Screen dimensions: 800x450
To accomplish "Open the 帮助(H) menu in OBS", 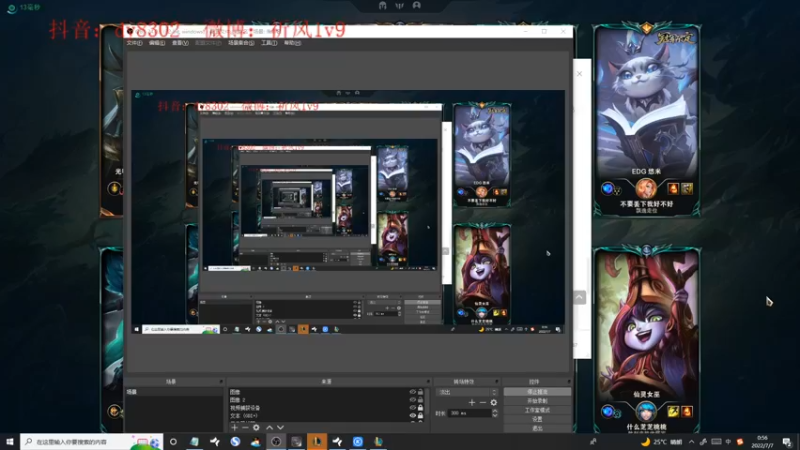I will pyautogui.click(x=292, y=43).
